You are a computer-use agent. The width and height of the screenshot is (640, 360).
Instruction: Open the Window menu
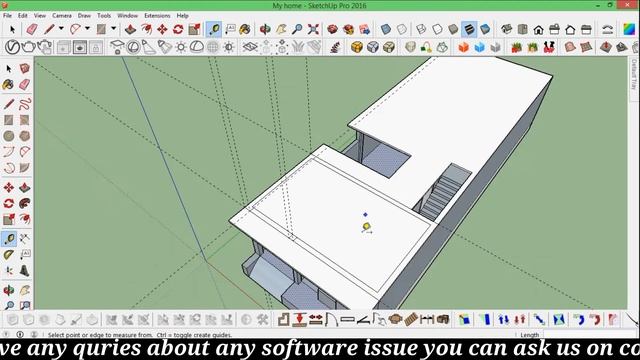click(127, 16)
